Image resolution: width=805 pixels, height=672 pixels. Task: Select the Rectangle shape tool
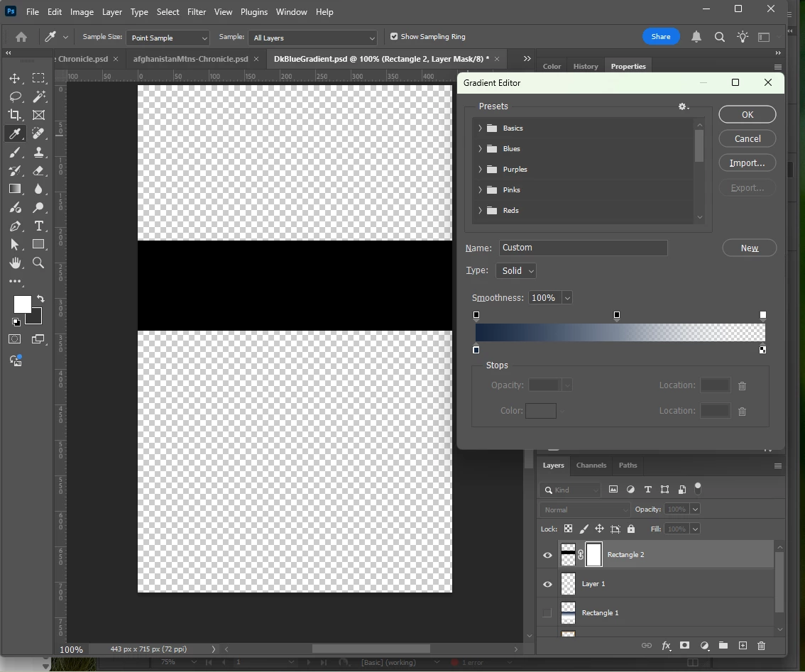(x=38, y=244)
